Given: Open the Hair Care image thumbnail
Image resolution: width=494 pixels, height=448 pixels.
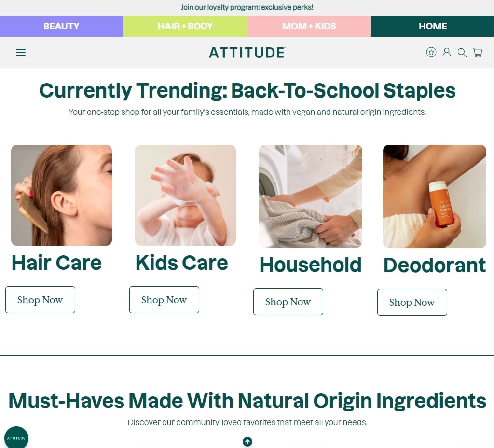Looking at the screenshot, I should pyautogui.click(x=61, y=195).
